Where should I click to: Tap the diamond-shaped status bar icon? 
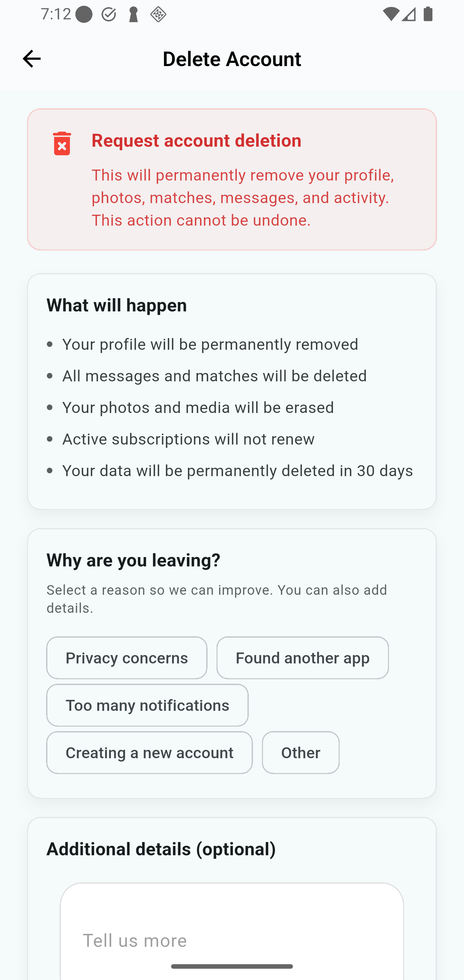[158, 15]
